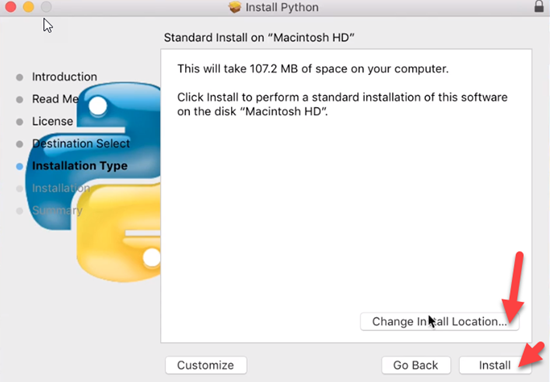550x382 pixels.
Task: Select the Introduction step in sidebar
Action: [65, 77]
